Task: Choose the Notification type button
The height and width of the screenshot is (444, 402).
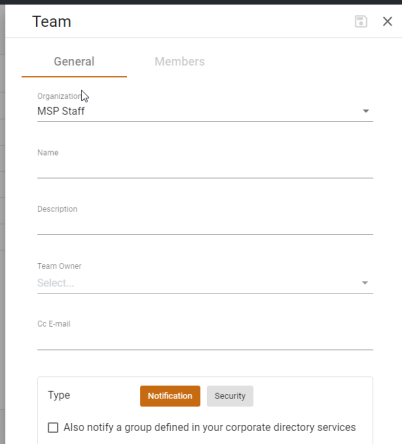Action: pos(170,396)
